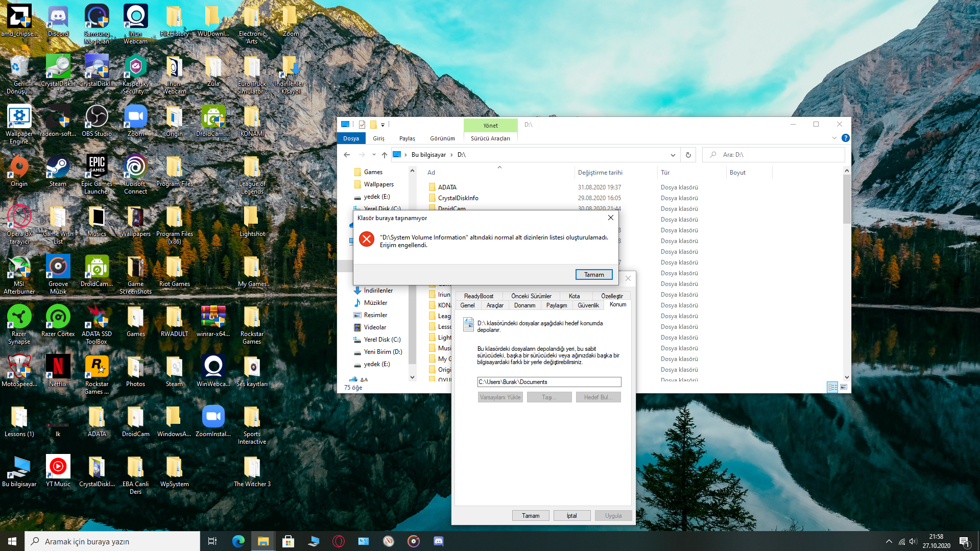The height and width of the screenshot is (551, 980).
Task: Open the Giriş ribbon tab
Action: click(378, 138)
